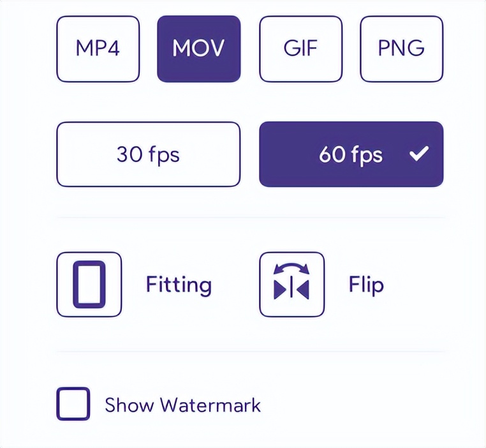Click the Fitting text label
Screen dimensions: 486x448
click(x=179, y=285)
